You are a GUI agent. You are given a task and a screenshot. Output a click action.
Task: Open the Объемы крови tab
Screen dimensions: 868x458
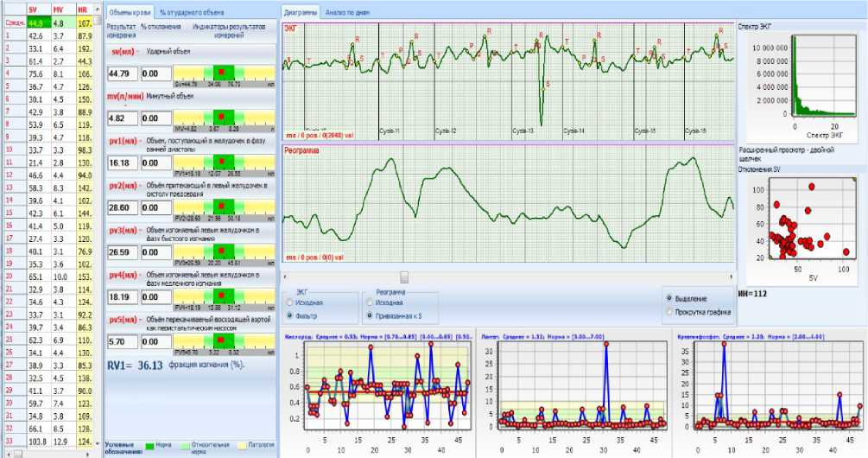click(x=129, y=12)
